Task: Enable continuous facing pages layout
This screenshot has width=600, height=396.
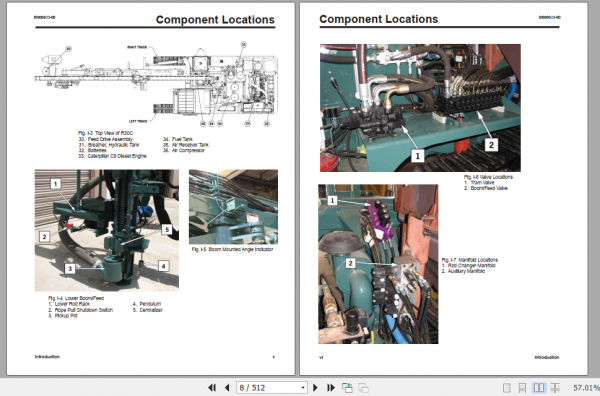Action: coord(555,388)
